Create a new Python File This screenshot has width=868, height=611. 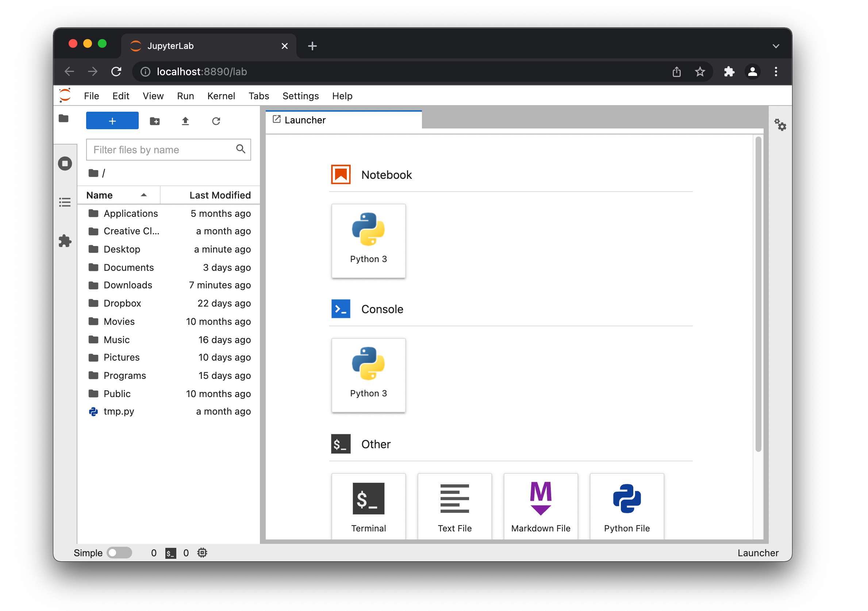(x=627, y=507)
